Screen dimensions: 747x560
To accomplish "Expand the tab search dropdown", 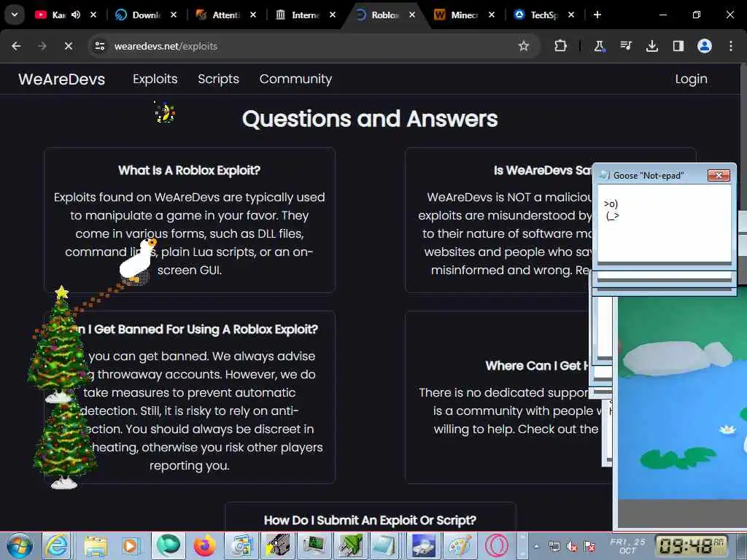I will click(15, 15).
